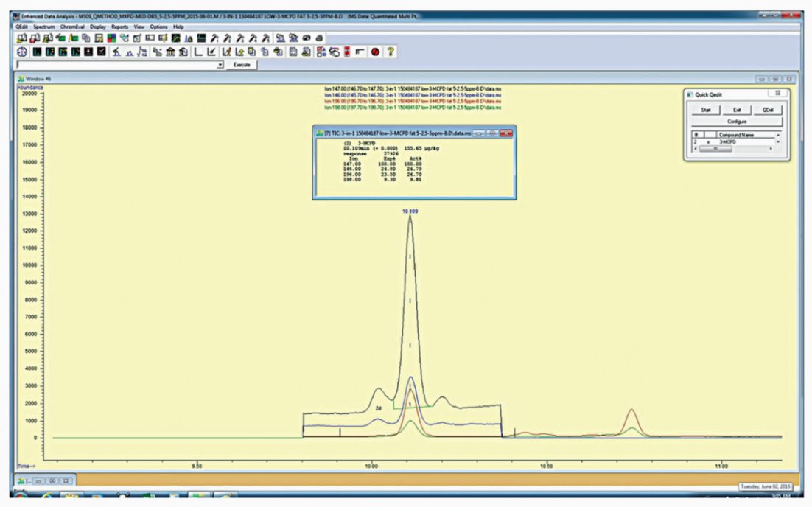Open the command line dropdown arrow
The height and width of the screenshot is (507, 812).
click(220, 65)
